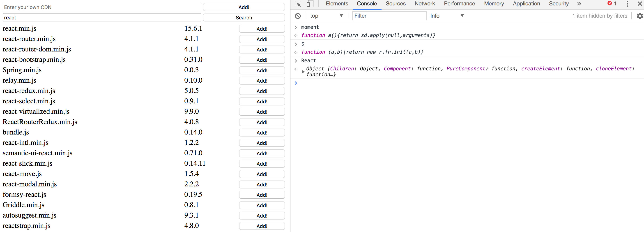644x232 pixels.
Task: Click the sd.apply function output
Action: click(x=368, y=35)
